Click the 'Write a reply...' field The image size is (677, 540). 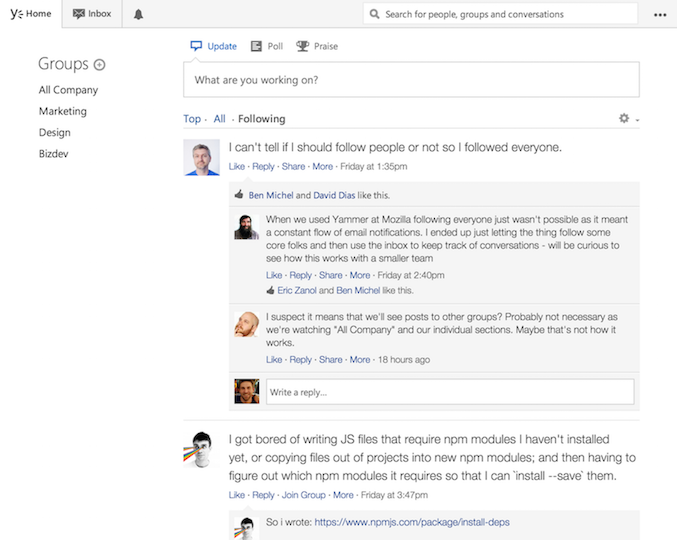point(450,392)
